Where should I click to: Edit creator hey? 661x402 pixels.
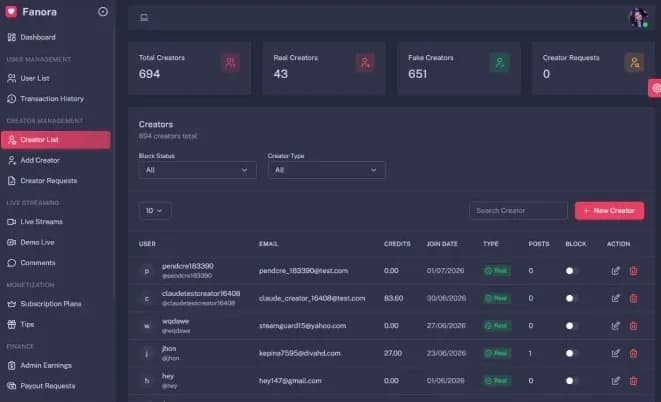[615, 381]
